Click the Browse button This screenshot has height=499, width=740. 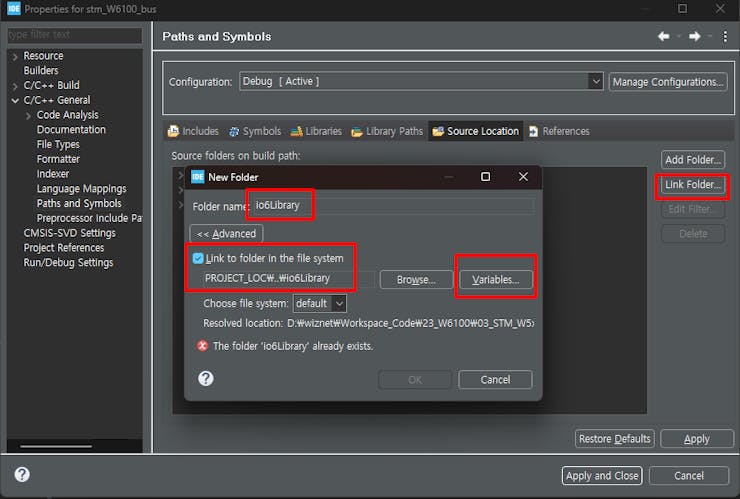tap(416, 279)
